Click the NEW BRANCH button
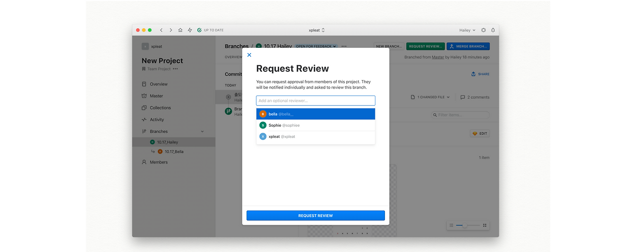 [389, 46]
